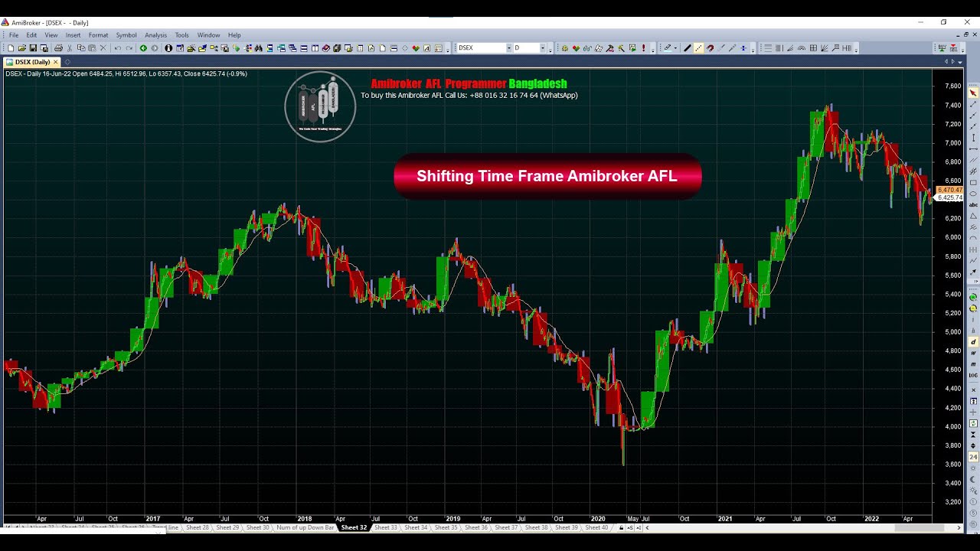Click the hammer toolbar icon
Screen dimensions: 980x551
coord(609,48)
